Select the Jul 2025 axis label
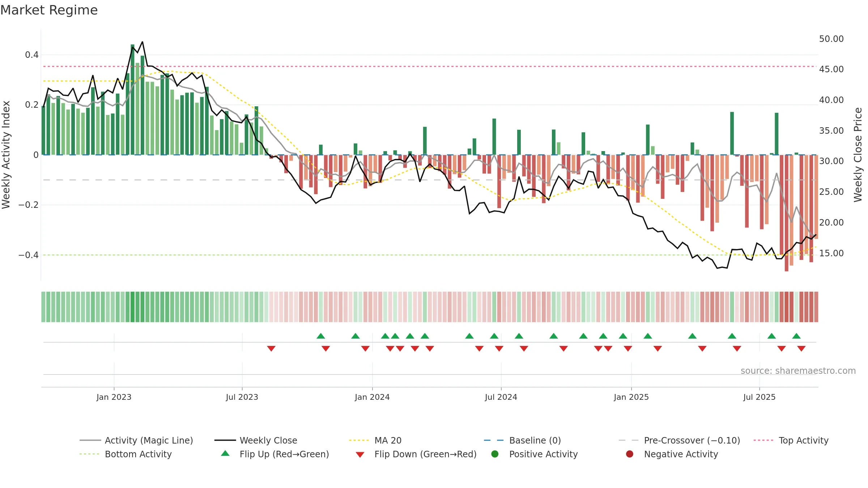Viewport: 868px width, 488px height. (759, 397)
